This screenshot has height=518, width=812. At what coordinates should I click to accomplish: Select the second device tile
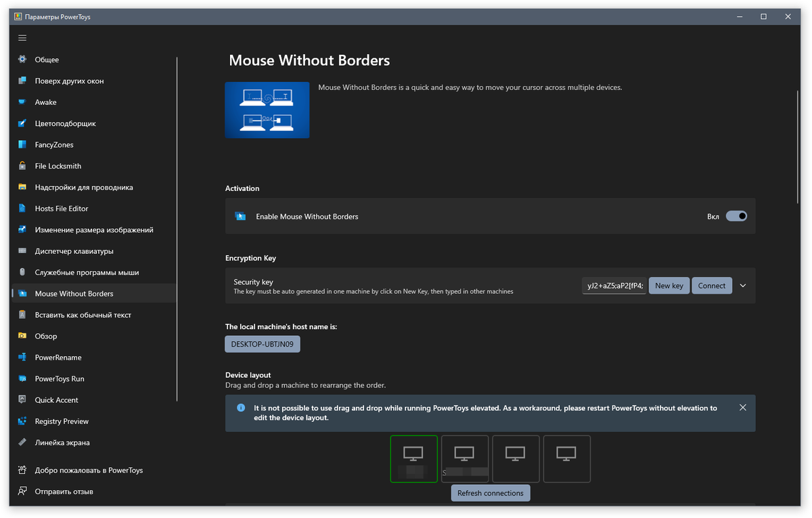pyautogui.click(x=465, y=459)
